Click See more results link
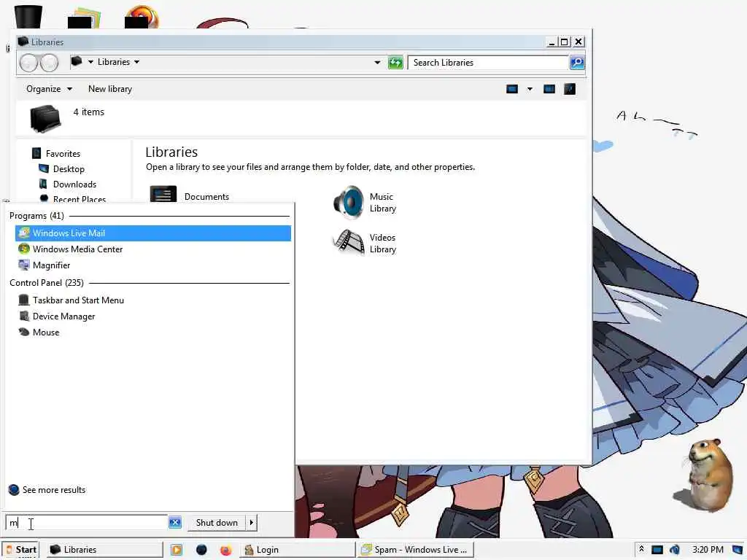Viewport: 747px width, 560px height. click(47, 490)
